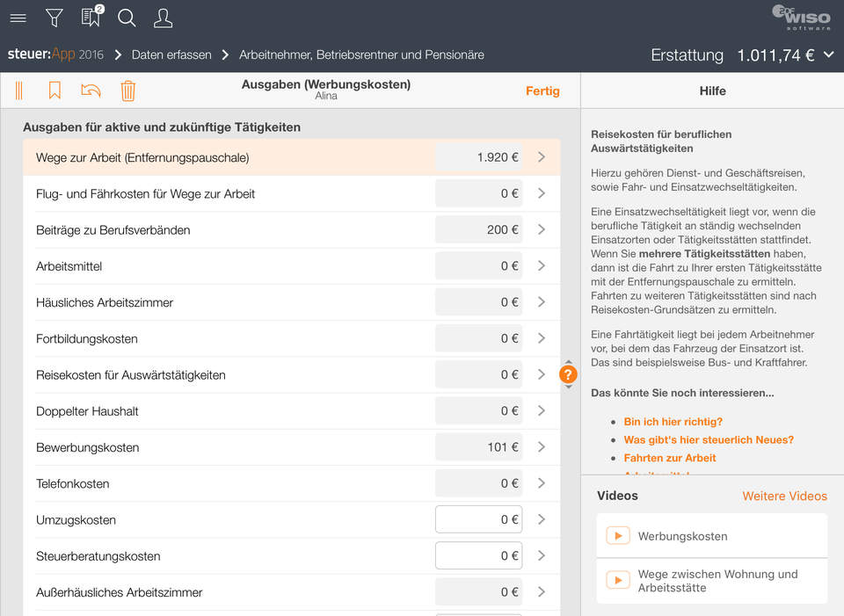Open the 'Bin ich hier richtig?' link
This screenshot has height=616, width=844.
pos(673,422)
